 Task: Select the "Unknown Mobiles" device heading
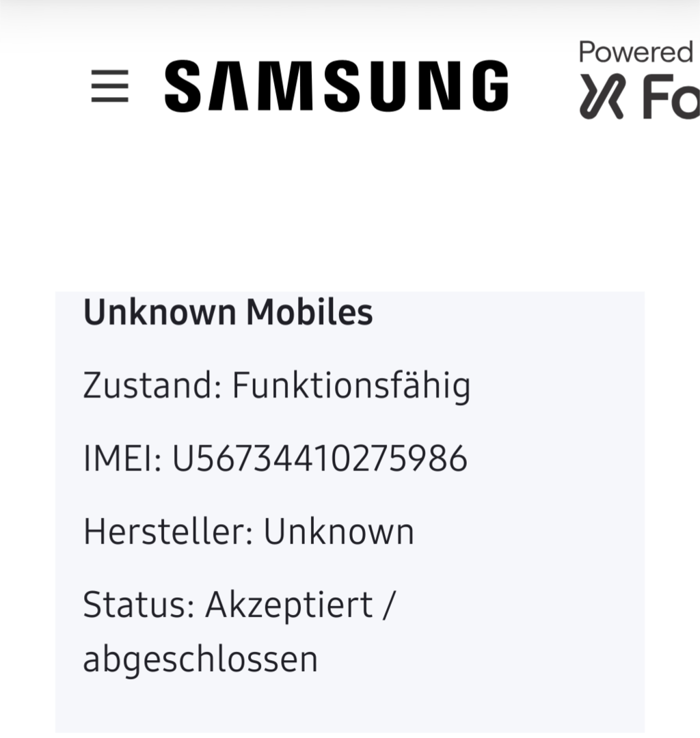[228, 313]
